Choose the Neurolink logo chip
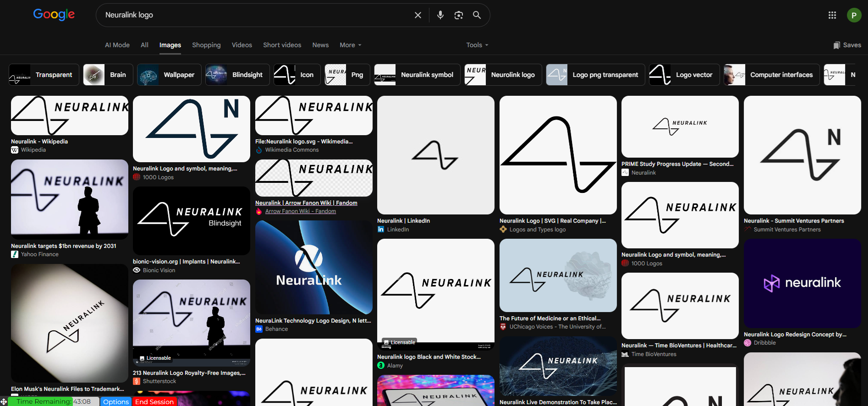 pos(503,75)
